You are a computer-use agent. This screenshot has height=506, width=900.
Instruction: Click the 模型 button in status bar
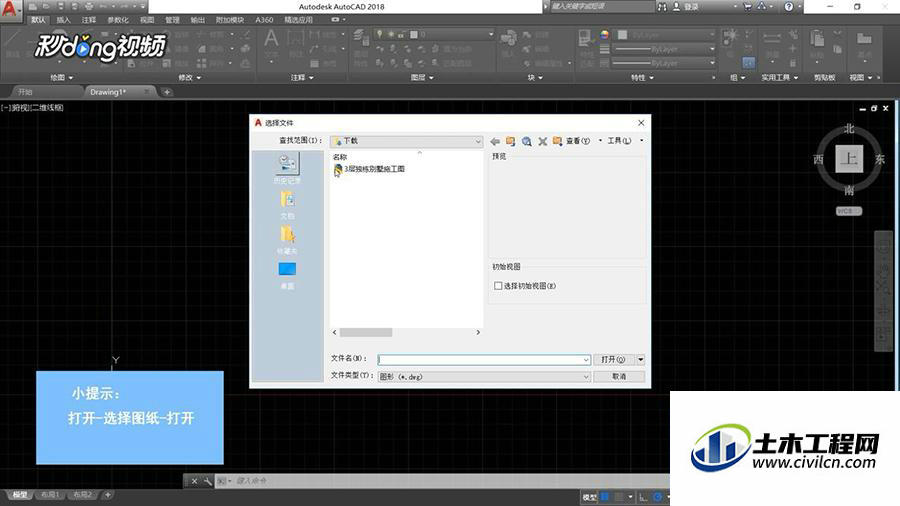click(x=589, y=497)
